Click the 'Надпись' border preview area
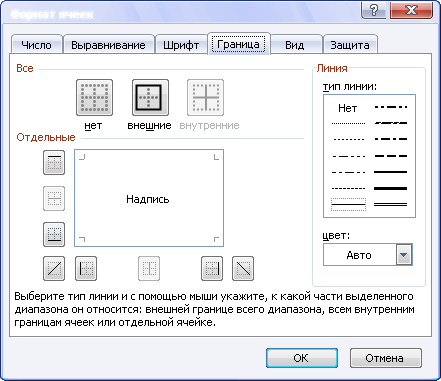 (x=149, y=198)
